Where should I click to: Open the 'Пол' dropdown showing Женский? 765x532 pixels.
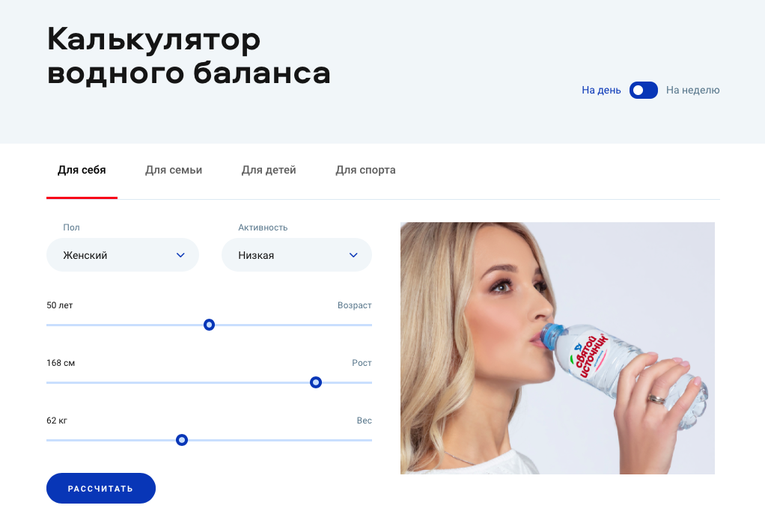coord(123,254)
